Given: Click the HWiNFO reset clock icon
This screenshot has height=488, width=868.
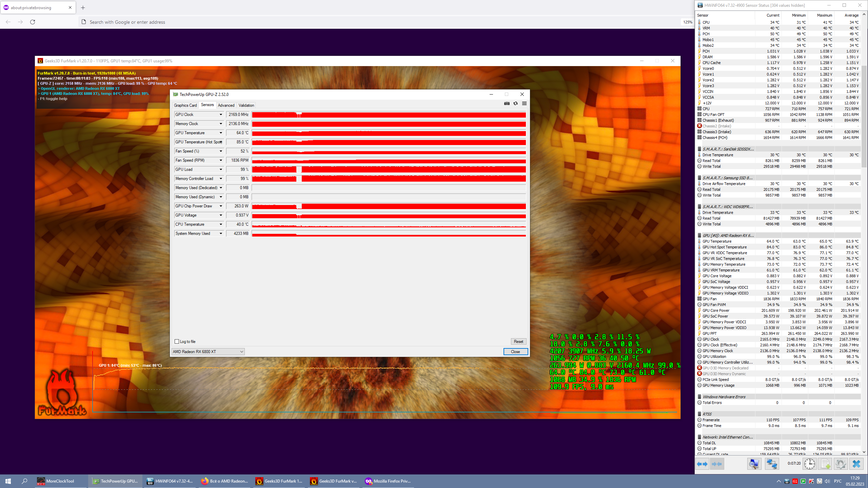Looking at the screenshot, I should (809, 464).
